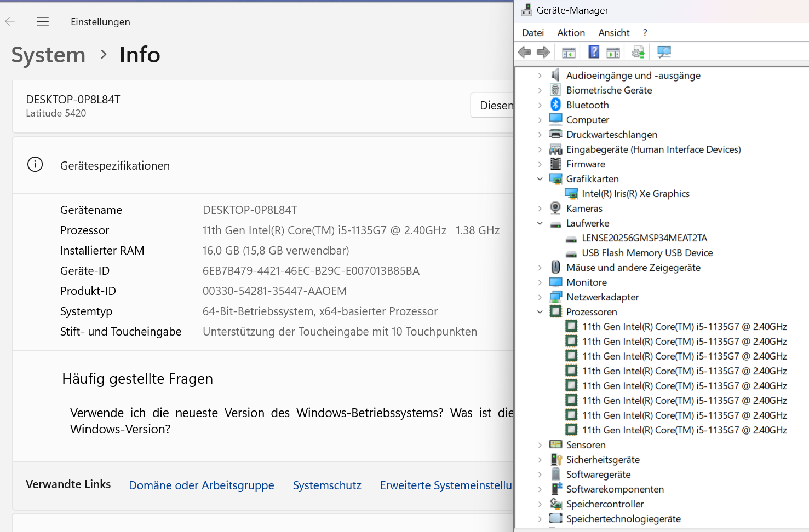Collapse the Grafikkarten node
Screen dimensions: 809x532
(x=540, y=179)
